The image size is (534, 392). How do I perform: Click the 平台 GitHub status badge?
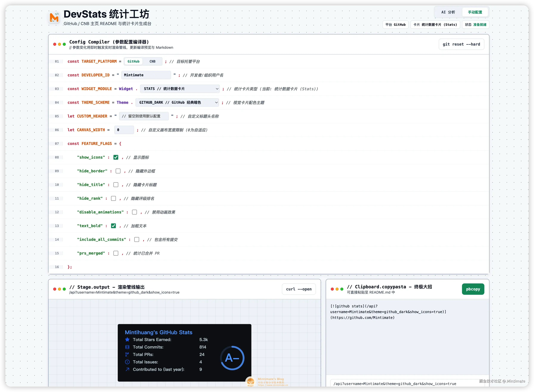coord(396,25)
